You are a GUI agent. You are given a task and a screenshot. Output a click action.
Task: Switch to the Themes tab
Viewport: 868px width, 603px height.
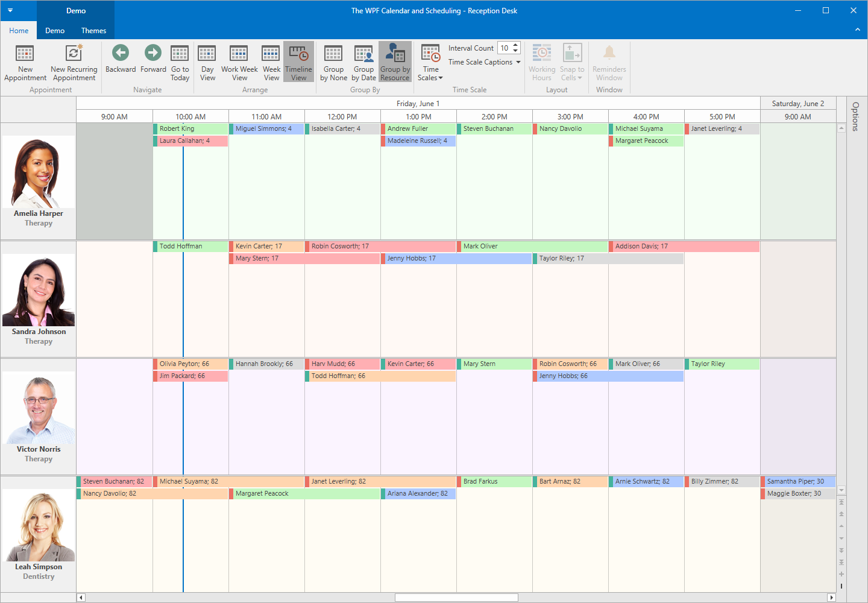tap(93, 30)
